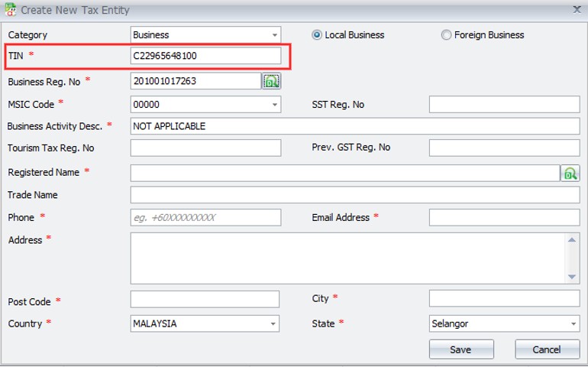This screenshot has height=367, width=588.
Task: Click the Address scrollbar down arrow
Action: (x=573, y=277)
